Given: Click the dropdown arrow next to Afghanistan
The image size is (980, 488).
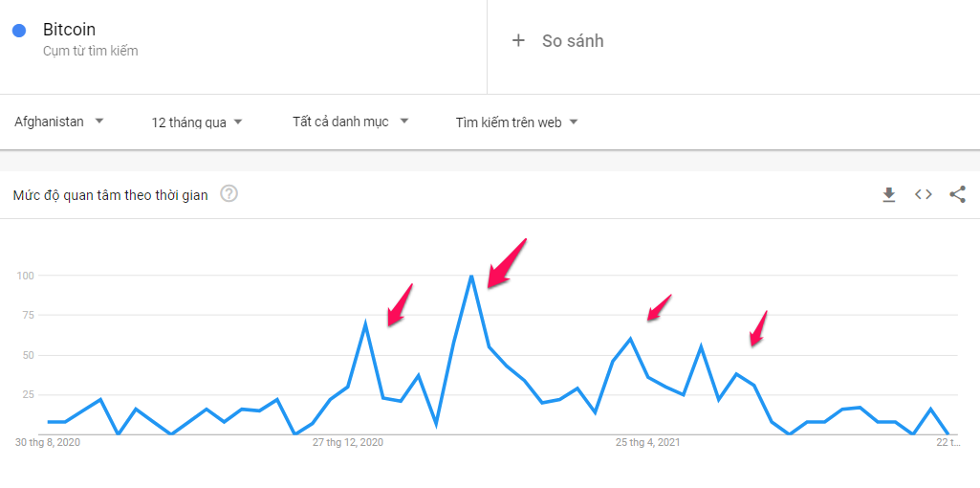Looking at the screenshot, I should click(x=98, y=122).
